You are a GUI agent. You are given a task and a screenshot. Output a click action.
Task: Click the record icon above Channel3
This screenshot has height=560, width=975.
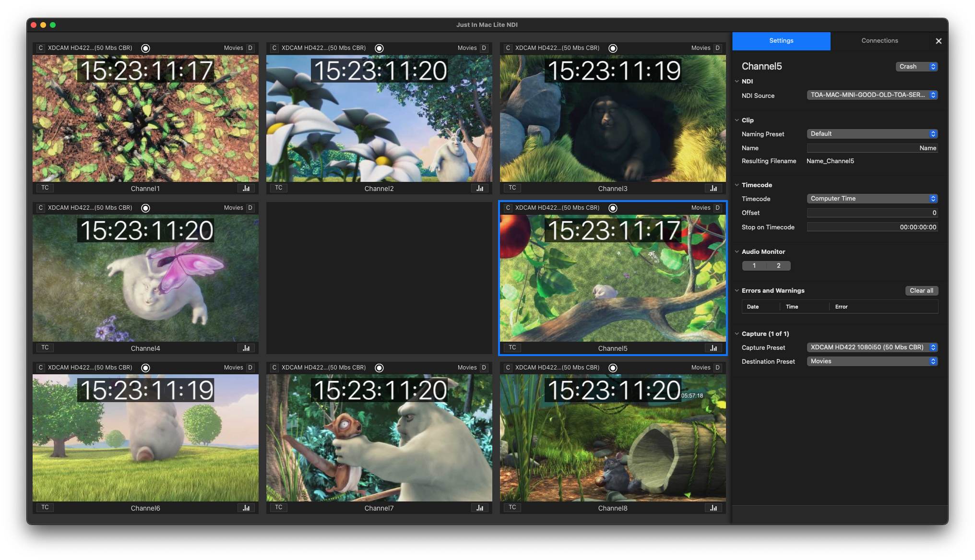(613, 48)
